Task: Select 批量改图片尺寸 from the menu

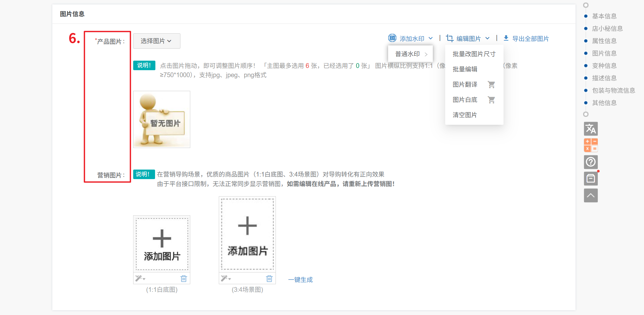Action: (474, 54)
